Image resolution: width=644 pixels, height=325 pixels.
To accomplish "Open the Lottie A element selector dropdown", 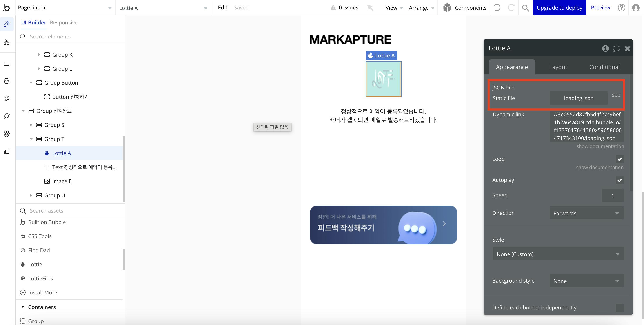I will pos(164,8).
